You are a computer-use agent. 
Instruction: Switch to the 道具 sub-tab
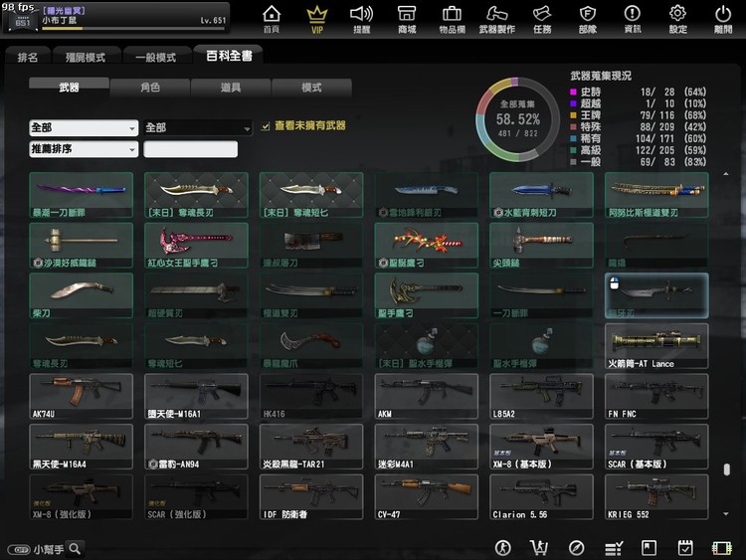pos(231,88)
